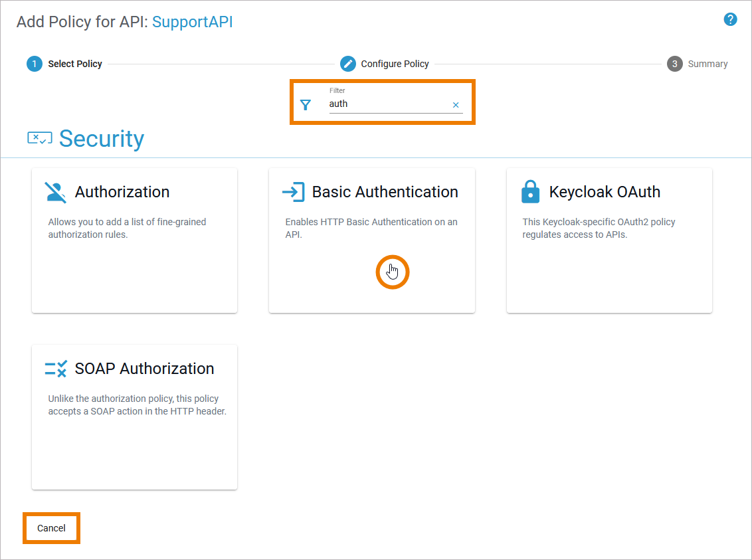
Task: Click the Authorization policy person icon
Action: (56, 192)
